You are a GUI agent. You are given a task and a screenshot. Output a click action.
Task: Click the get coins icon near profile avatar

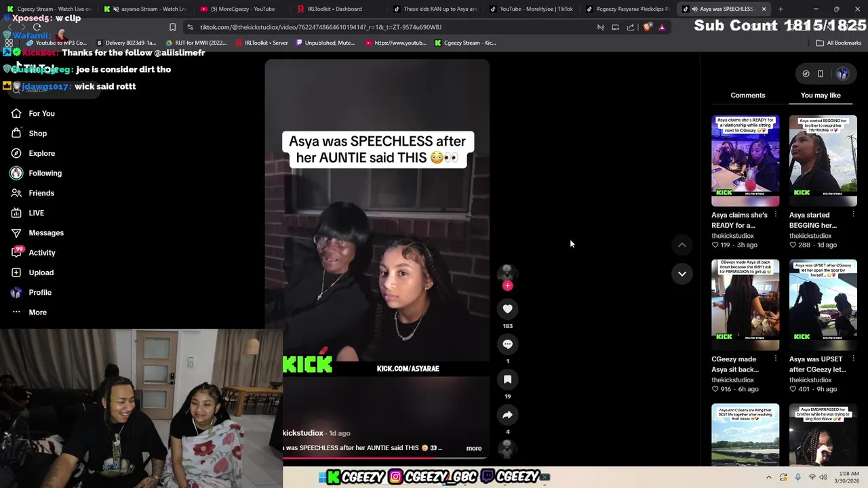click(806, 74)
